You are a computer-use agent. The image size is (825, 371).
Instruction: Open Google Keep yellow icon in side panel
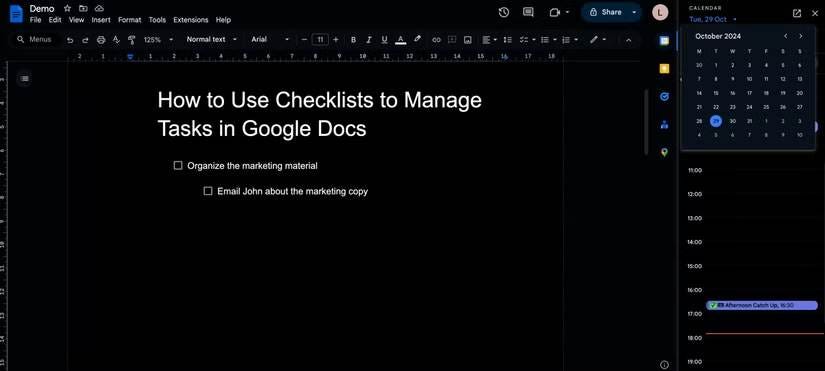coord(665,68)
